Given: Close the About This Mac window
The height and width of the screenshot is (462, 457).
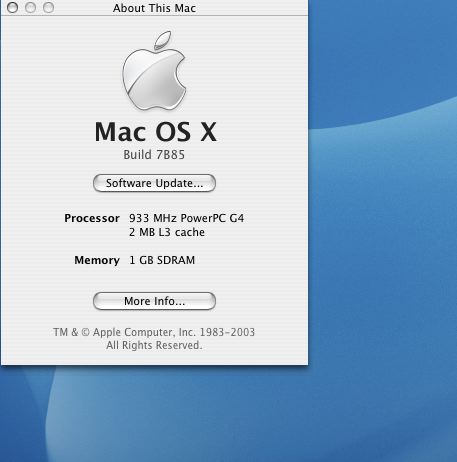Looking at the screenshot, I should tap(12, 7).
